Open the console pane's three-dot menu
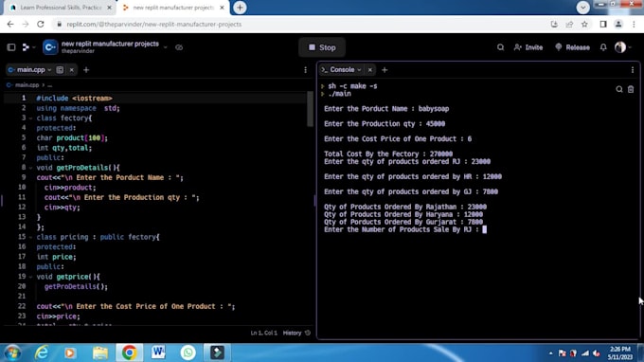 (633, 70)
